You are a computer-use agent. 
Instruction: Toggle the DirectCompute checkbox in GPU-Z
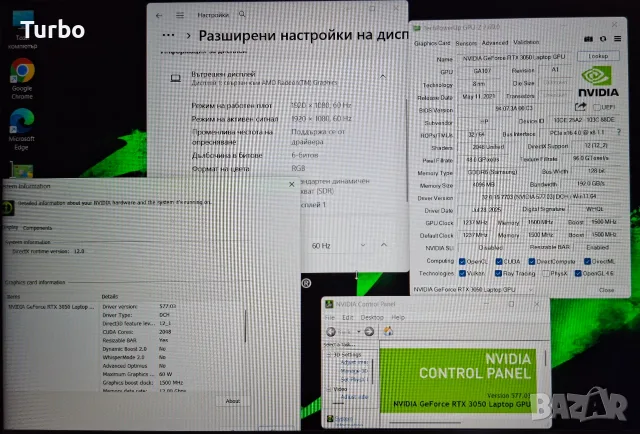click(x=531, y=261)
